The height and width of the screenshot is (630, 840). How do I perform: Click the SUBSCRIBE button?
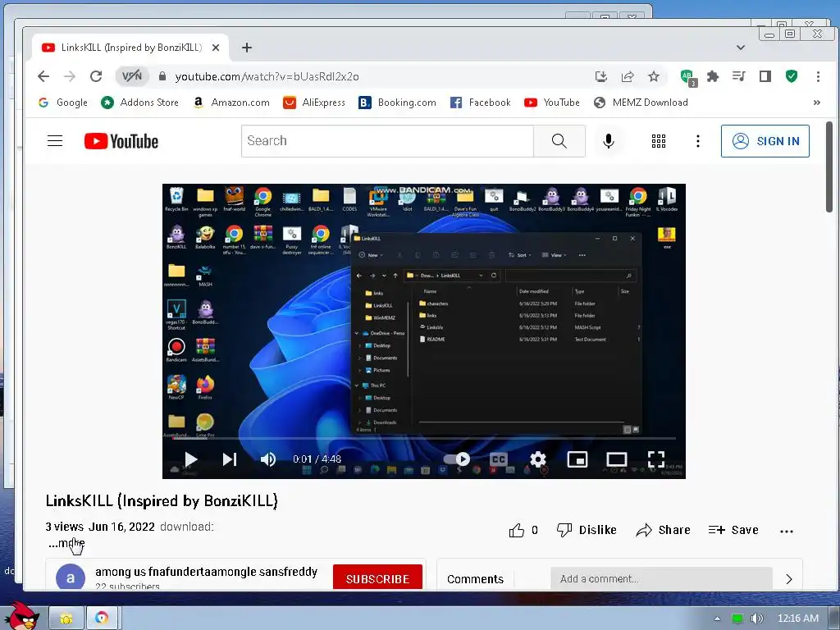point(377,578)
